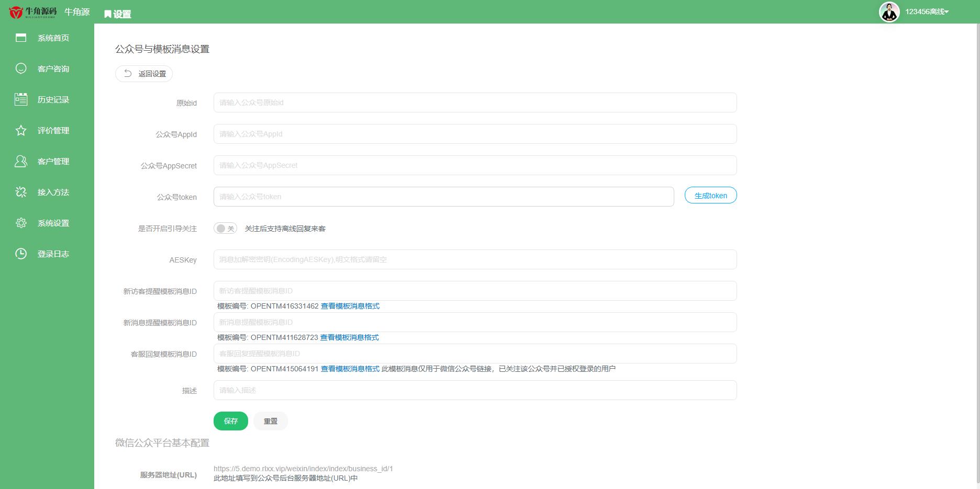Click the 生成token button
Viewport: 980px width, 489px height.
click(x=710, y=196)
